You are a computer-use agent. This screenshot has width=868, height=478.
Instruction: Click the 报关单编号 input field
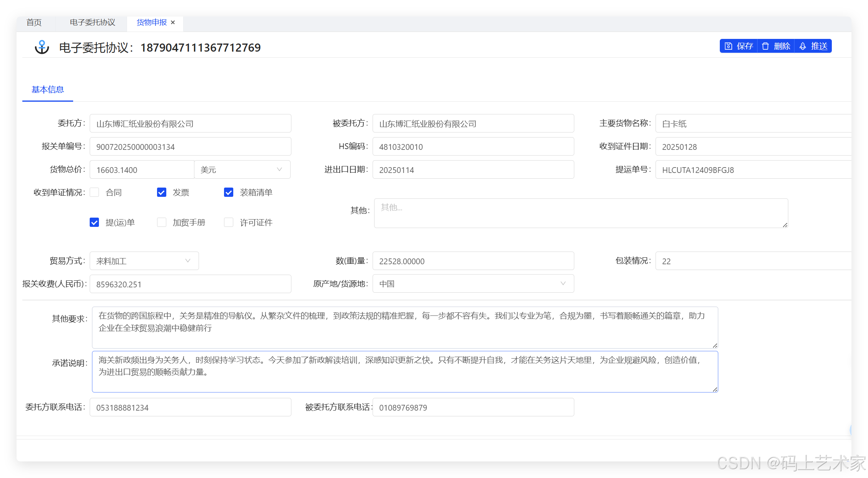[190, 147]
